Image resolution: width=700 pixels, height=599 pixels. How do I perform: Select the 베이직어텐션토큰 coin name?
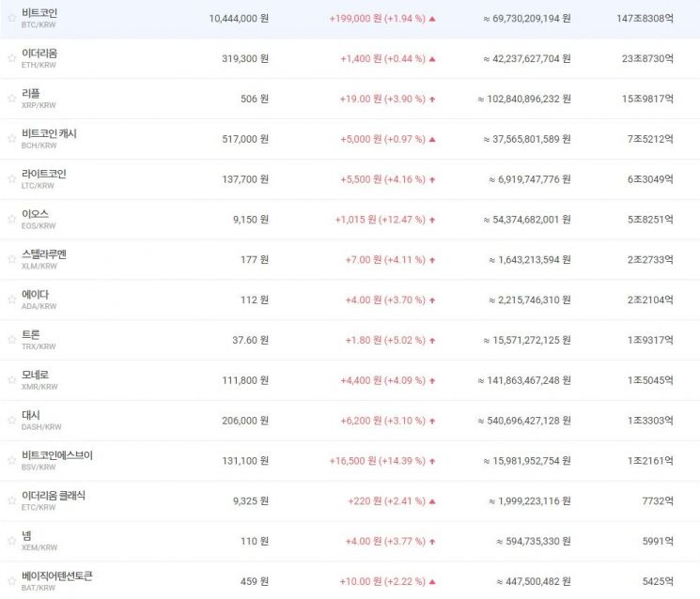pos(57,576)
